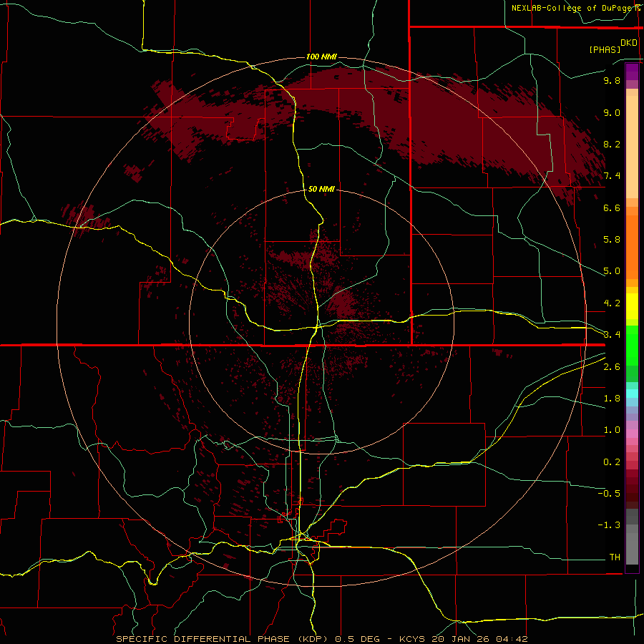Click the cyan segment of the color bar

pos(632,394)
